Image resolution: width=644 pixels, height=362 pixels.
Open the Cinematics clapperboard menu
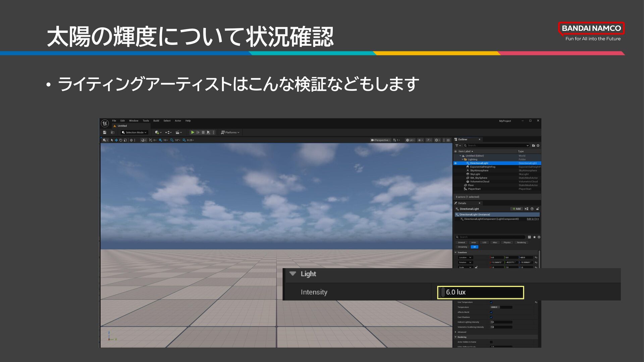tap(178, 132)
